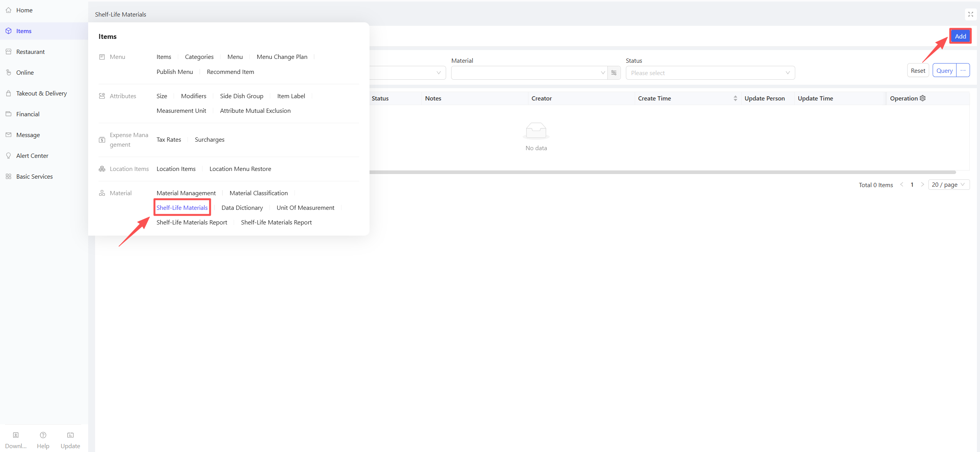Click the Query button
This screenshot has height=452, width=980.
coord(945,70)
